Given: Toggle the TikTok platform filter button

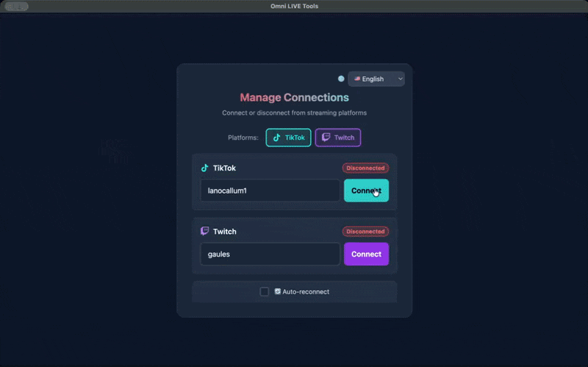Looking at the screenshot, I should (x=288, y=138).
